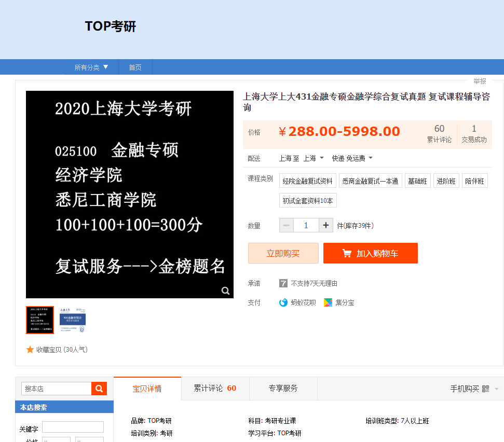The image size is (504, 442).
Task: Click the 蚂蚁花呗 payment text
Action: [303, 302]
